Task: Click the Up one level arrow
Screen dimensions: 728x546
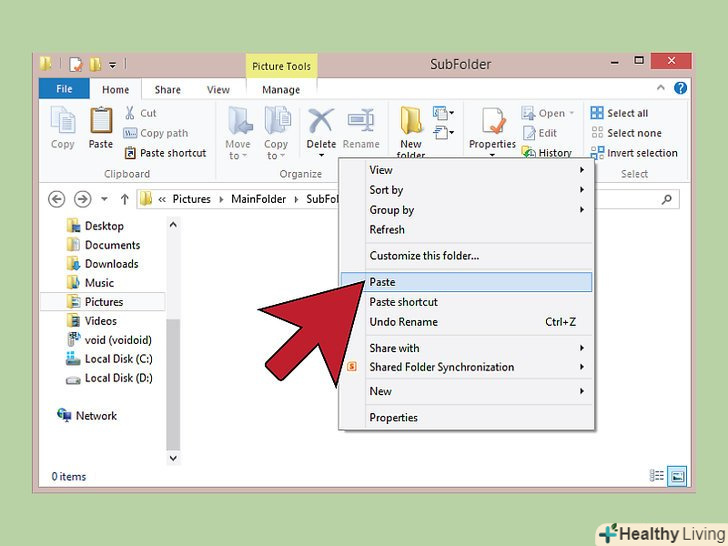Action: (x=124, y=200)
